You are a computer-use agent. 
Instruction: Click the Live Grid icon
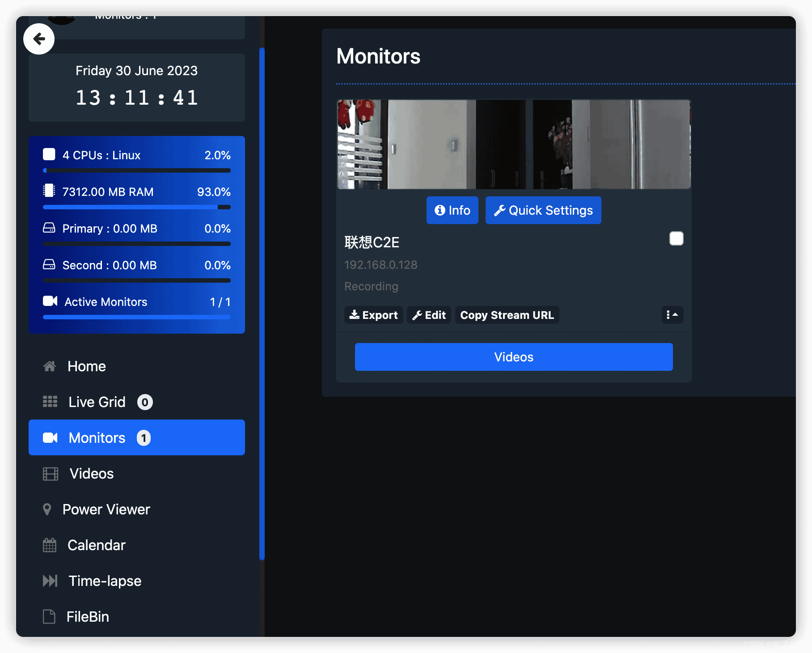(50, 402)
